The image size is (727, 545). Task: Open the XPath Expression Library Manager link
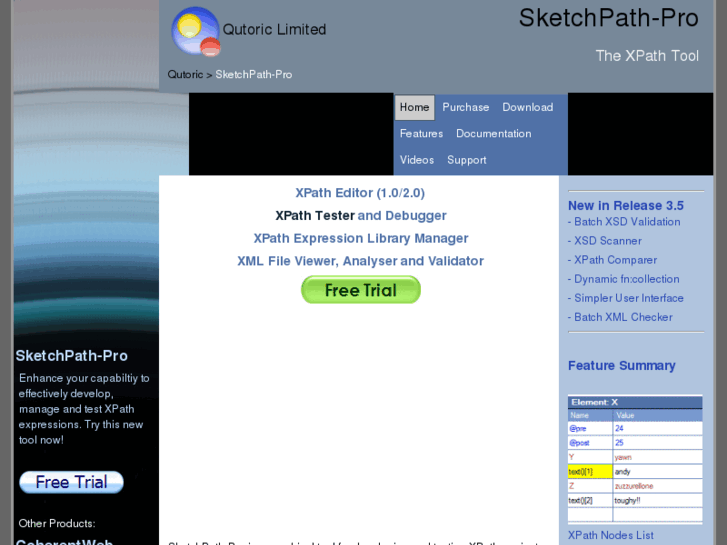point(361,238)
